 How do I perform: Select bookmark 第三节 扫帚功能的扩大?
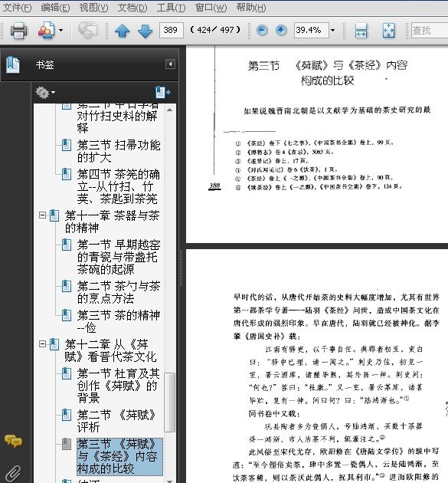point(119,151)
